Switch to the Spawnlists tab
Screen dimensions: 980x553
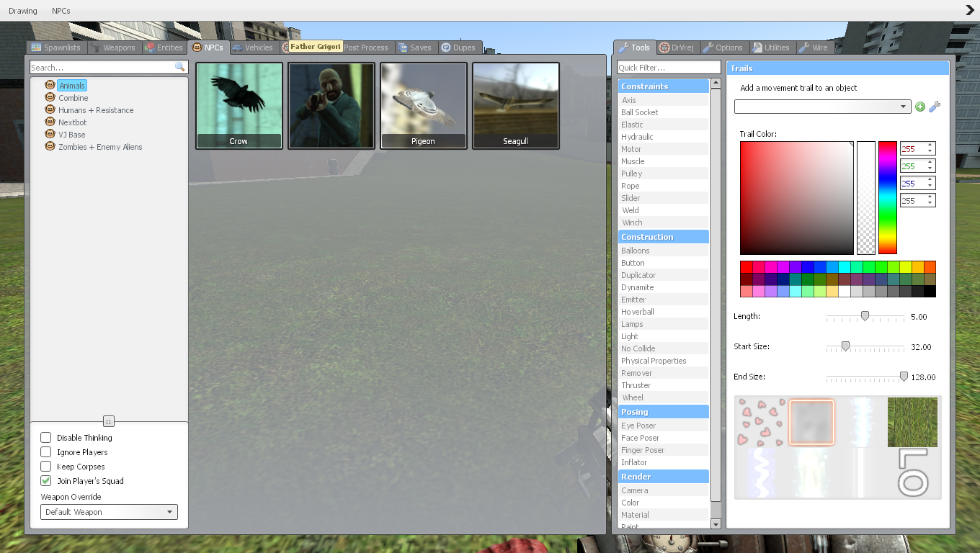(56, 48)
